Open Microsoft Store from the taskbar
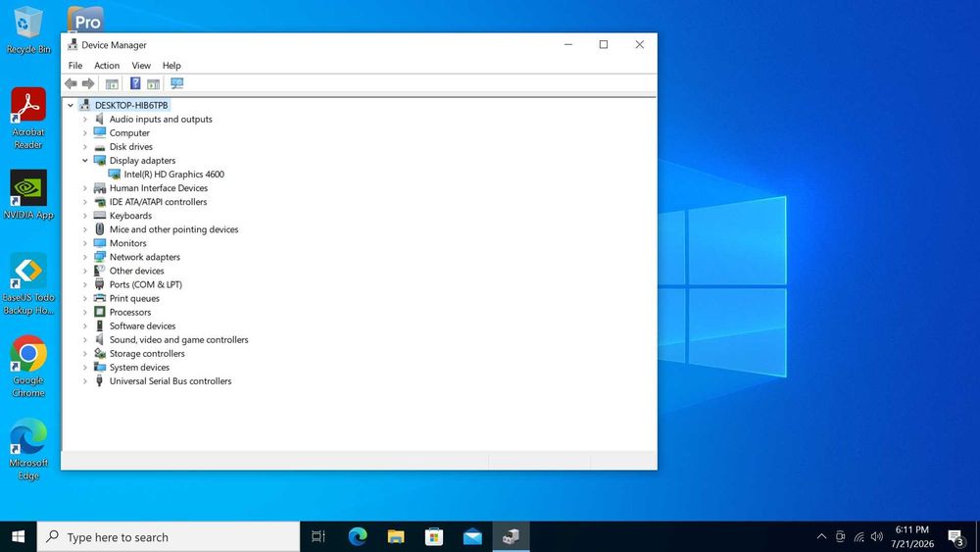 434,536
